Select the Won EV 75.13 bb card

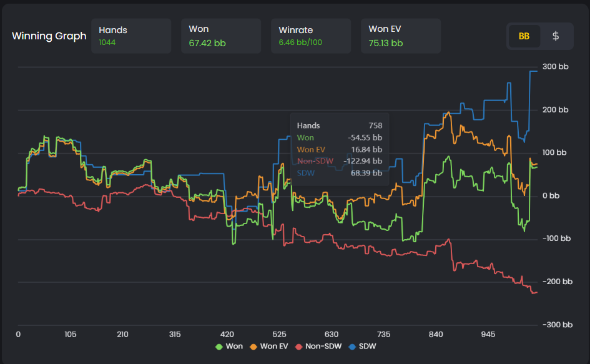pos(400,36)
